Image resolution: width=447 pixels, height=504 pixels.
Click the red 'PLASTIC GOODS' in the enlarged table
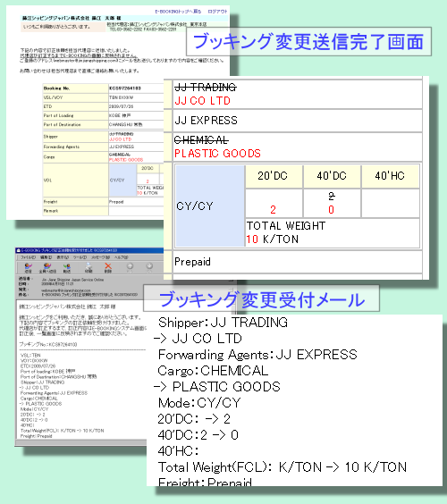(x=217, y=154)
